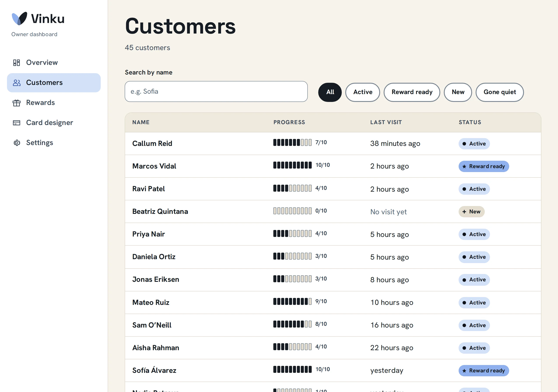Select the All filter pill
This screenshot has width=558, height=392.
pyautogui.click(x=330, y=92)
